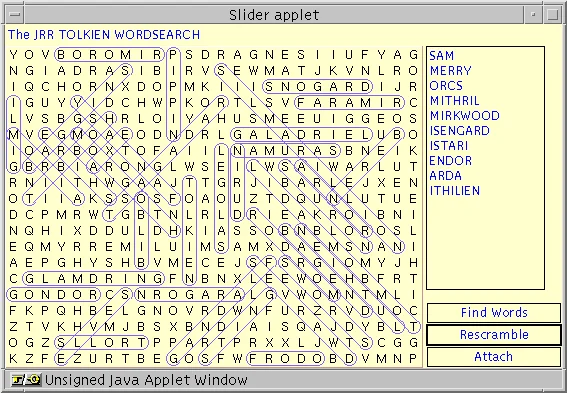
Task: Click the circled word GALADRIEL in grid
Action: (x=301, y=134)
